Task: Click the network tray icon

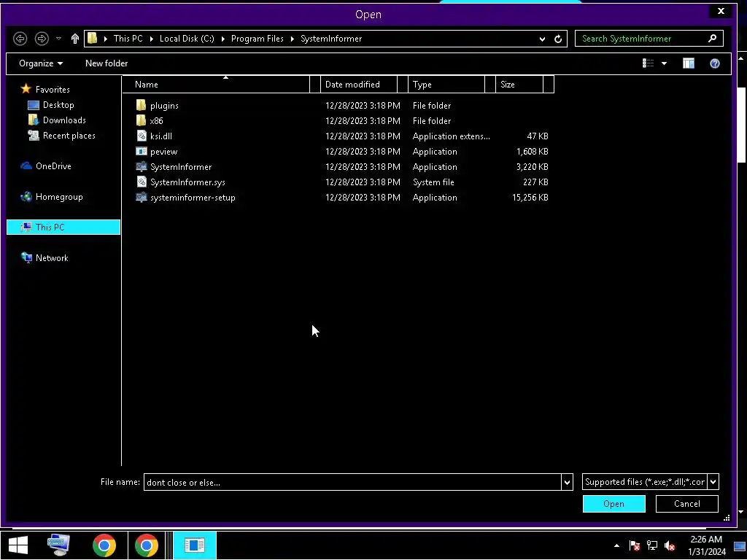Action: pyautogui.click(x=652, y=545)
